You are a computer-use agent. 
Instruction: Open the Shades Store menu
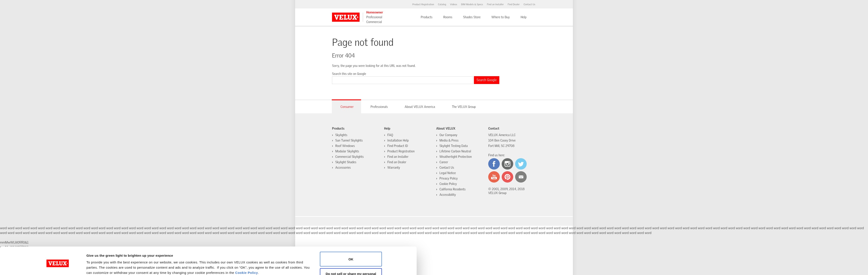[471, 17]
